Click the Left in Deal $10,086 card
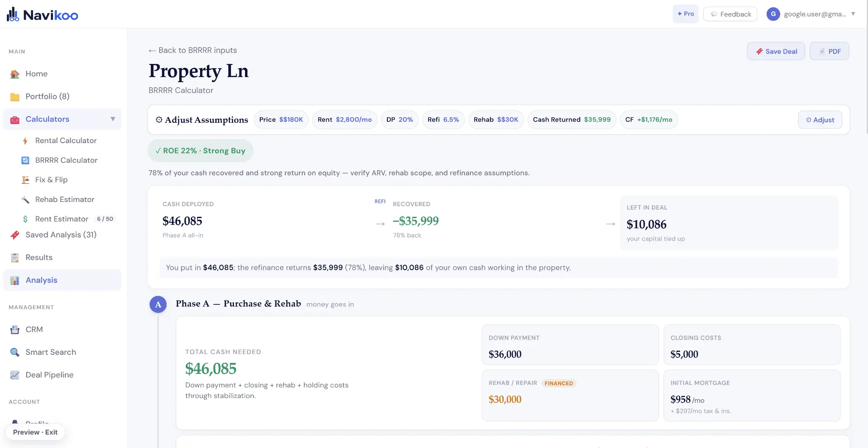 coord(729,223)
